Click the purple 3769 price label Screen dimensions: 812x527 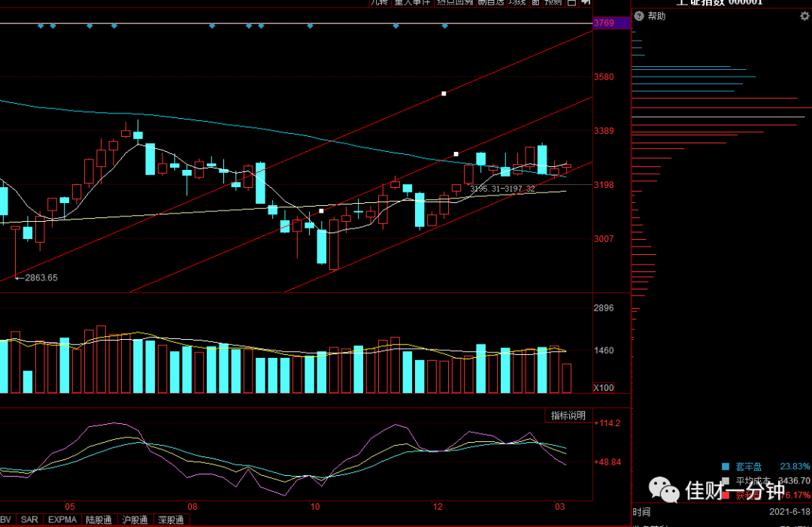(x=611, y=23)
